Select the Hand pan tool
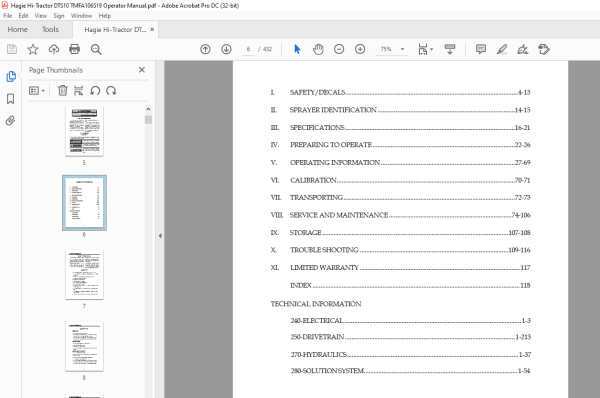The width and height of the screenshot is (600, 398). pyautogui.click(x=318, y=49)
